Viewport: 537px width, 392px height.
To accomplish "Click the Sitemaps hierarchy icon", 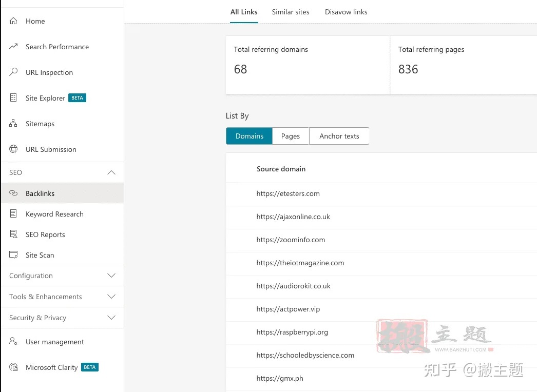I will click(14, 124).
